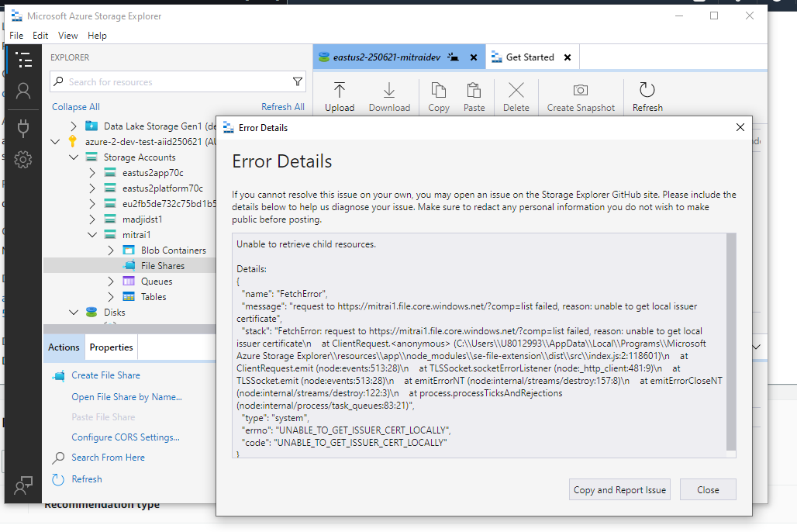
Task: Collapse the Storage Accounts node
Action: 74,157
